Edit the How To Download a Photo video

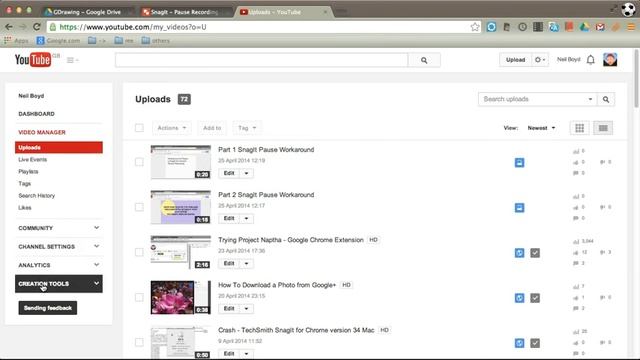229,309
